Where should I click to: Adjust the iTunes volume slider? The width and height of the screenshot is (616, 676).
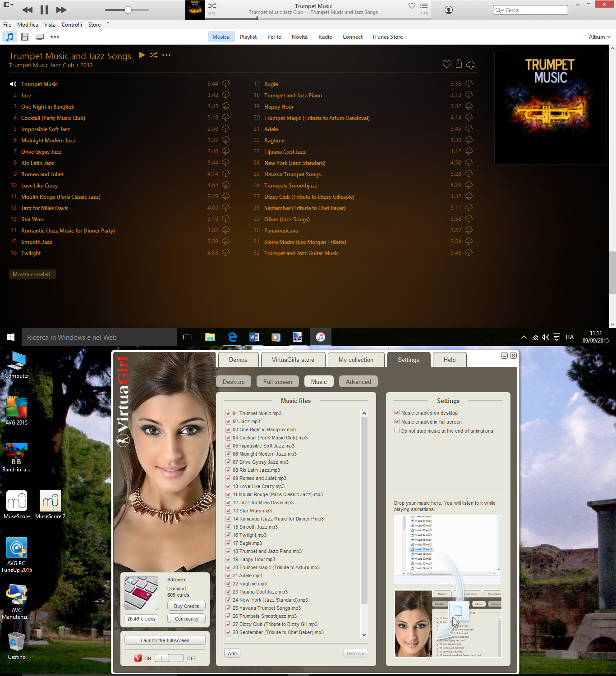tap(127, 10)
